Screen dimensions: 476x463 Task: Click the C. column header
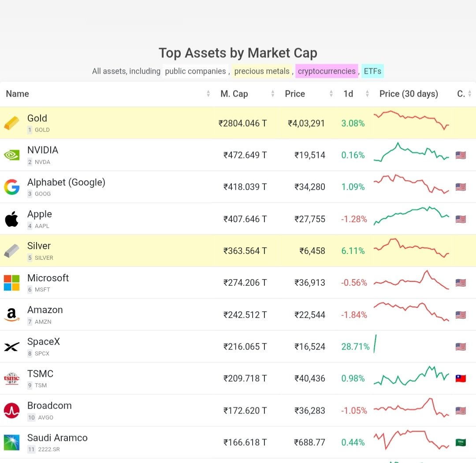pyautogui.click(x=461, y=94)
